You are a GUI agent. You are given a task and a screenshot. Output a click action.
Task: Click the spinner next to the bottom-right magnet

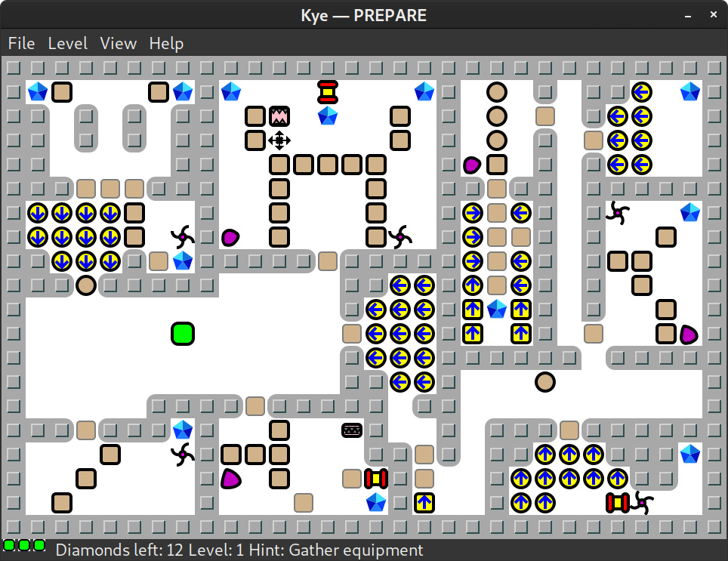tap(642, 503)
